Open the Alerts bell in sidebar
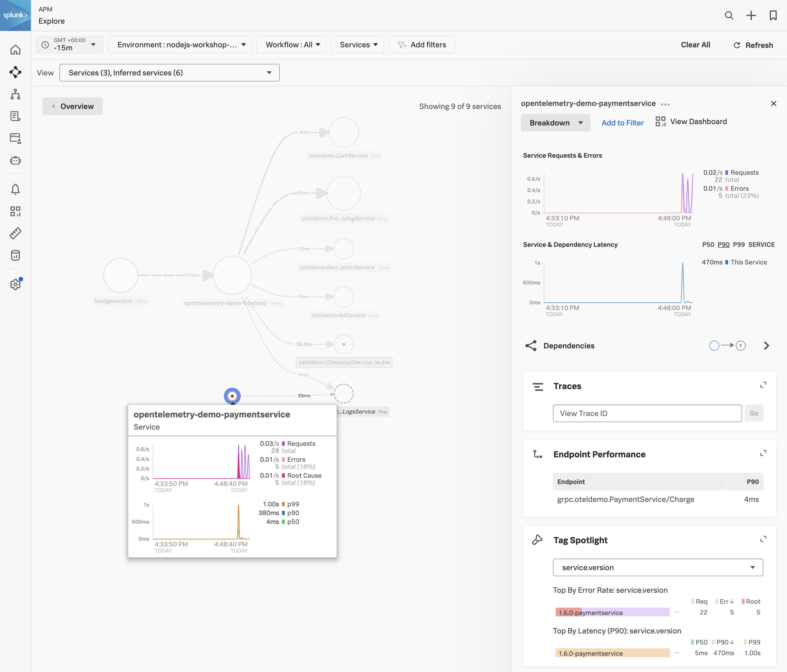This screenshot has height=672, width=787. [x=15, y=189]
